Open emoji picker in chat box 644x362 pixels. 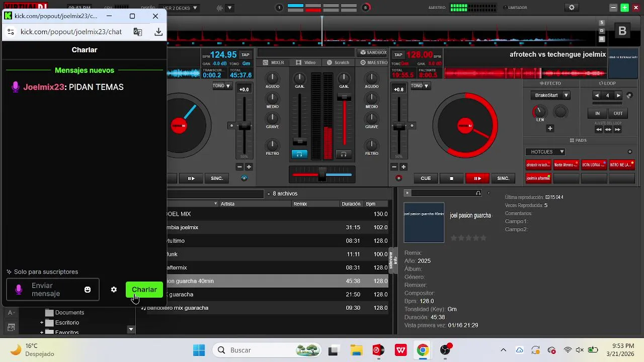(88, 290)
